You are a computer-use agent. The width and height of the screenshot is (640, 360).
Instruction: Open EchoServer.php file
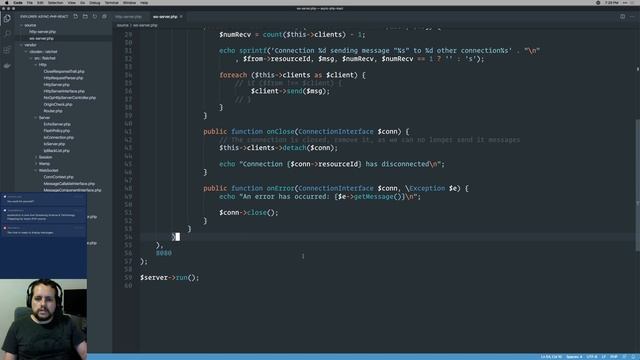pyautogui.click(x=57, y=124)
